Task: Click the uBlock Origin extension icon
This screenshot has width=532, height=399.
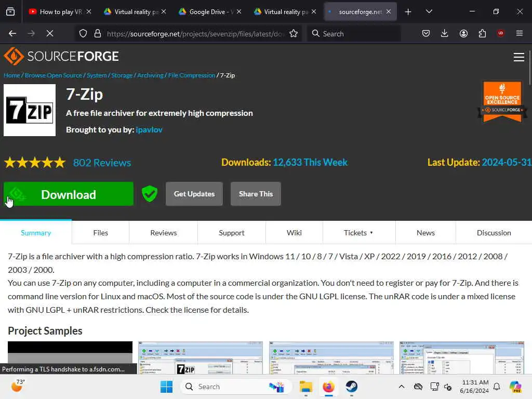Action: pyautogui.click(x=500, y=33)
